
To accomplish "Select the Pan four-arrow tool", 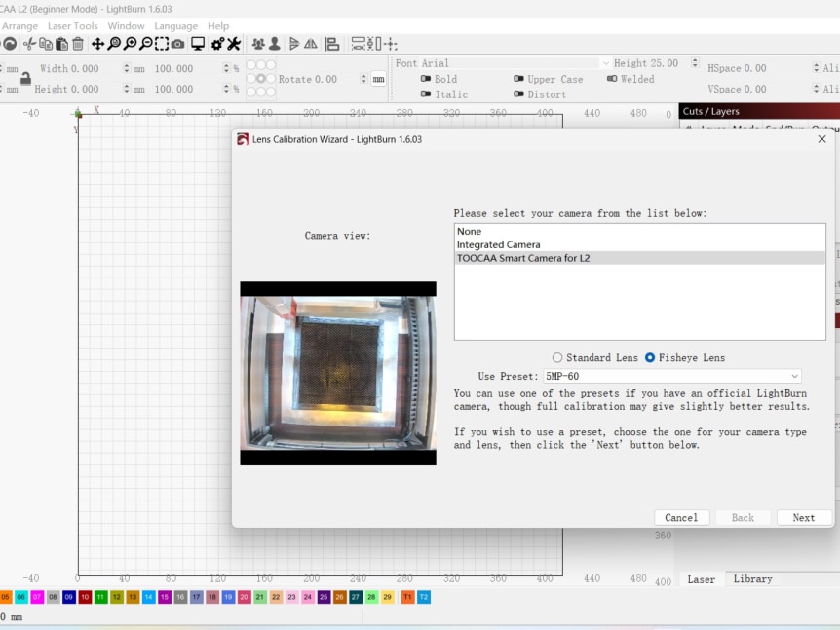I will [97, 44].
